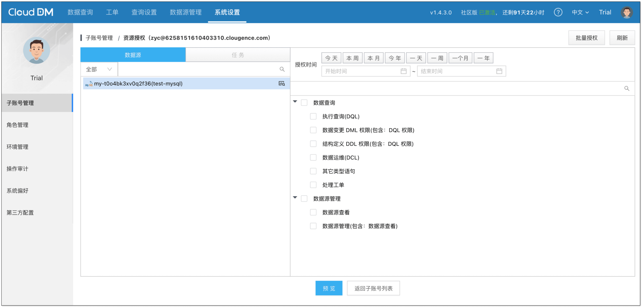Collapse the 数据查询 tree node

coord(295,102)
